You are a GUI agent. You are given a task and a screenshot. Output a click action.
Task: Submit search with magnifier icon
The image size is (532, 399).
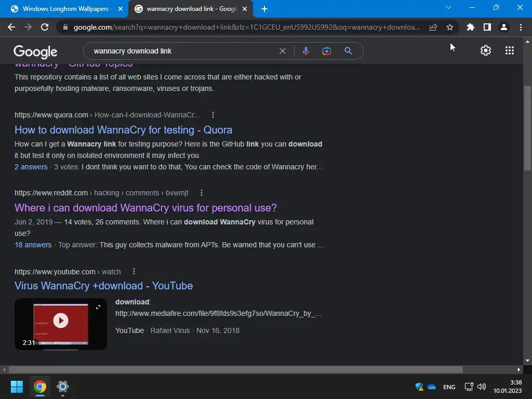click(348, 51)
